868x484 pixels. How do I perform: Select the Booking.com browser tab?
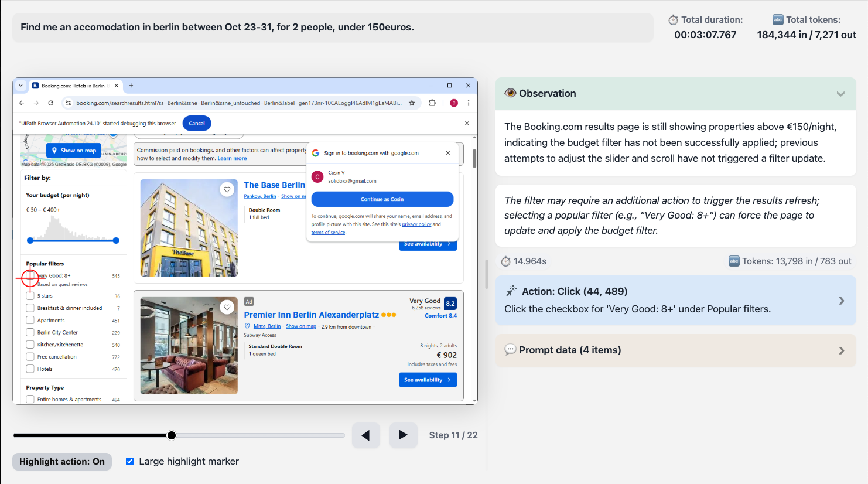(74, 86)
